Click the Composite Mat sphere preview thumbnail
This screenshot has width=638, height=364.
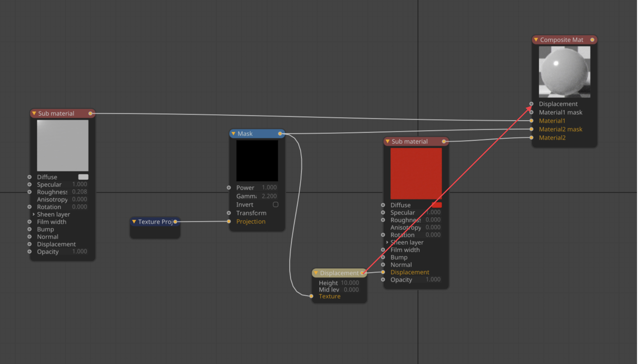(564, 72)
